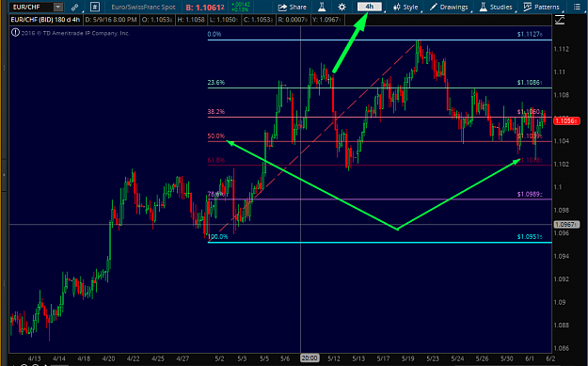Click the red 1.1056 current price tag
The height and width of the screenshot is (366, 588).
(566, 120)
